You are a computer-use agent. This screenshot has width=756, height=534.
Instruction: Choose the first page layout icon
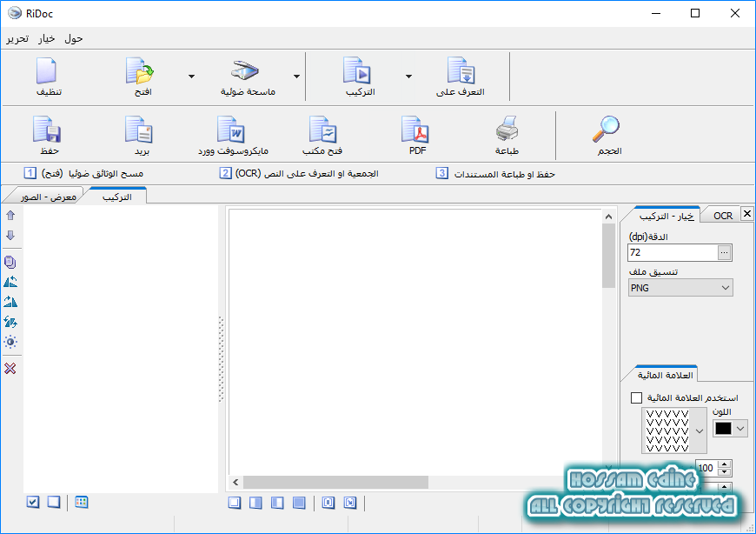(x=235, y=504)
